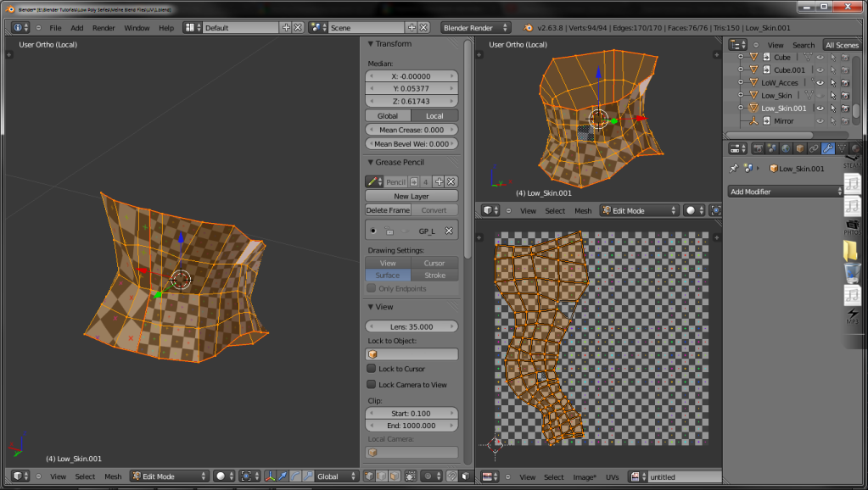The width and height of the screenshot is (868, 490).
Task: Delete the GP_L grease pencil layer
Action: pyautogui.click(x=449, y=231)
